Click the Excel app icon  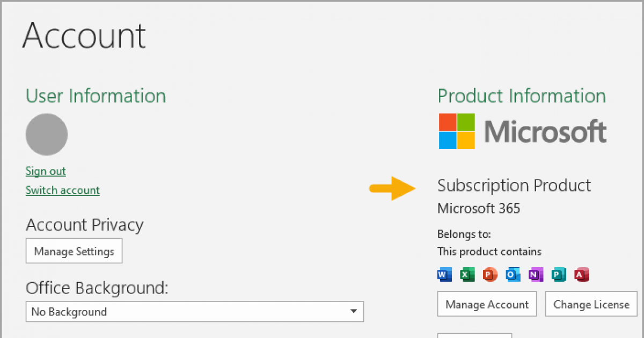tap(467, 275)
